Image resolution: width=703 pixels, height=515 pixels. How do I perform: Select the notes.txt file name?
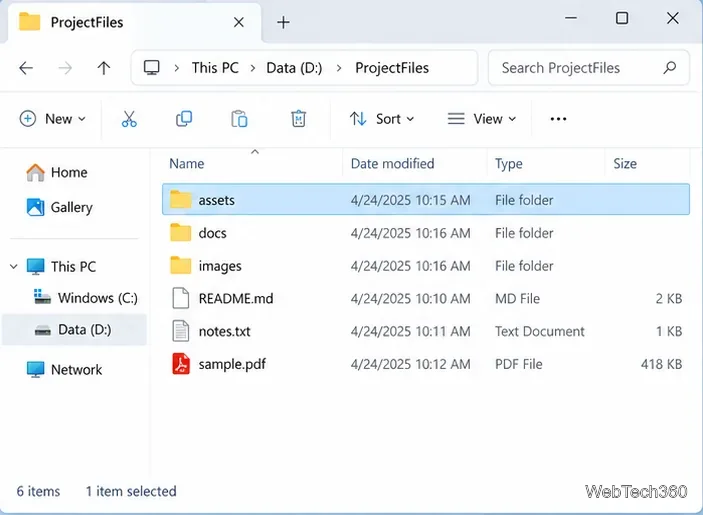224,331
